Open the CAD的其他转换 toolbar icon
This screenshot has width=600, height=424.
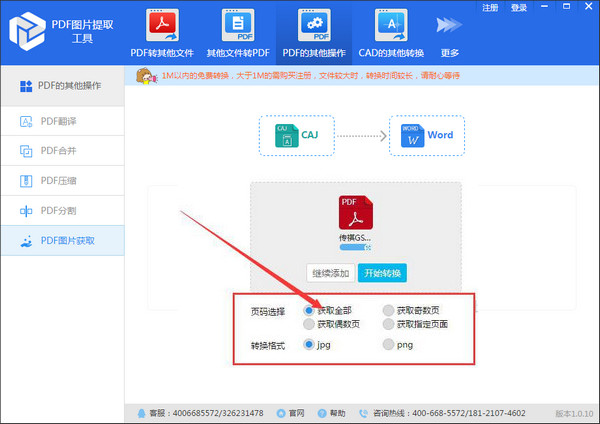pyautogui.click(x=391, y=25)
